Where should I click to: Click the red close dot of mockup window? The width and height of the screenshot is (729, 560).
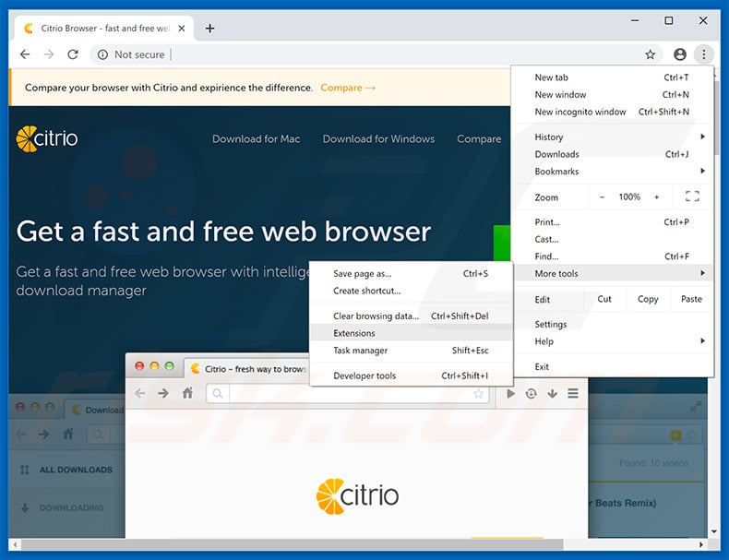point(139,366)
